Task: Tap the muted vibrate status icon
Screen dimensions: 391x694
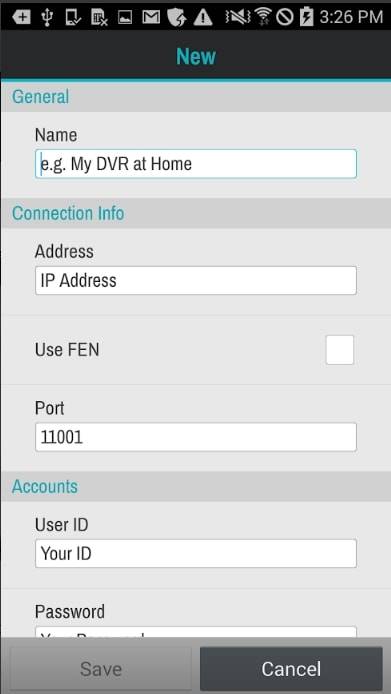Action: [x=239, y=17]
